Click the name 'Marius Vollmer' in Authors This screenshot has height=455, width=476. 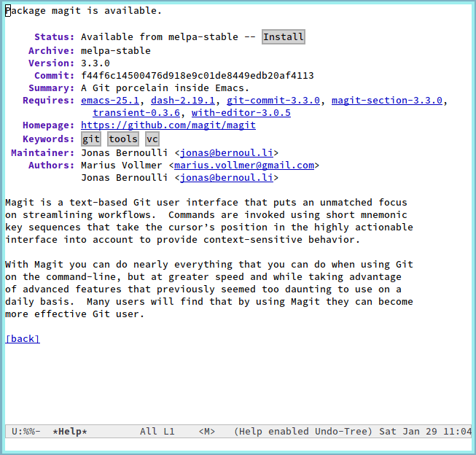point(122,166)
